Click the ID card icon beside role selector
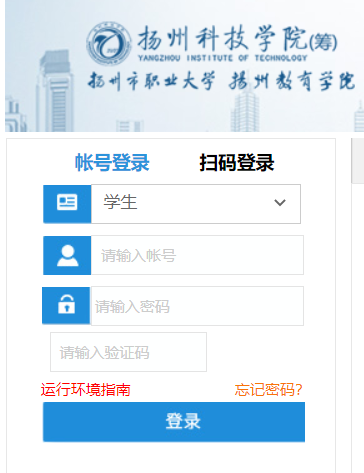The image size is (364, 473). (x=67, y=204)
